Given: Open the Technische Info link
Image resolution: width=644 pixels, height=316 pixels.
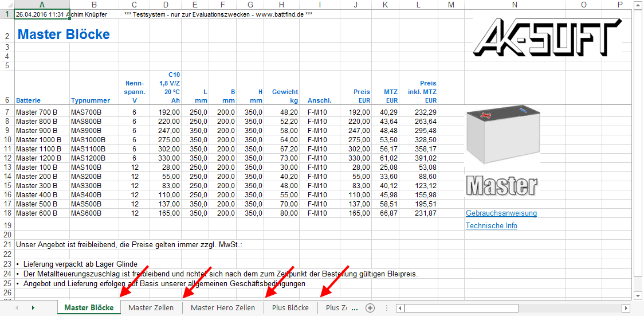Looking at the screenshot, I should pos(491,225).
